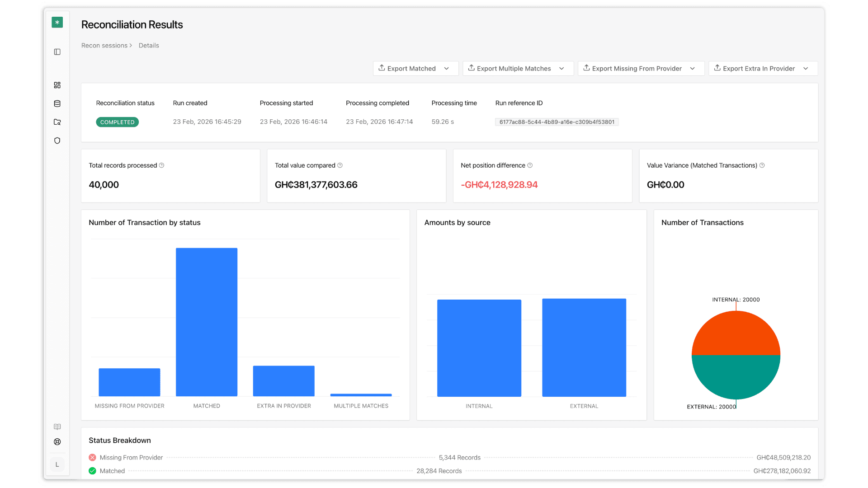Click info icon beside Net position difference
Image resolution: width=868 pixels, height=488 pixels.
tap(530, 165)
